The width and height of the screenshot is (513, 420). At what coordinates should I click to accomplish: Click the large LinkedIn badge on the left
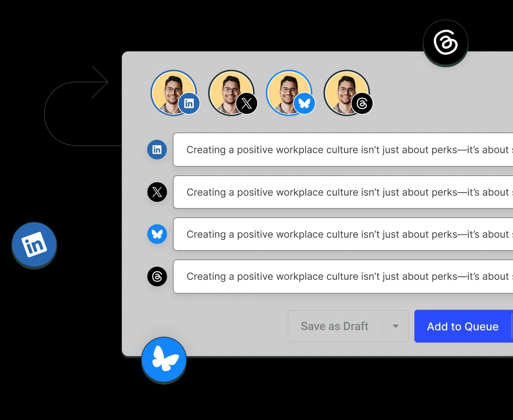34,244
